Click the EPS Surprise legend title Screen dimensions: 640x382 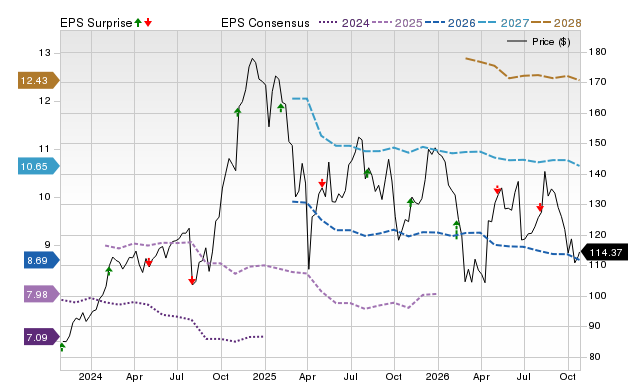click(96, 23)
